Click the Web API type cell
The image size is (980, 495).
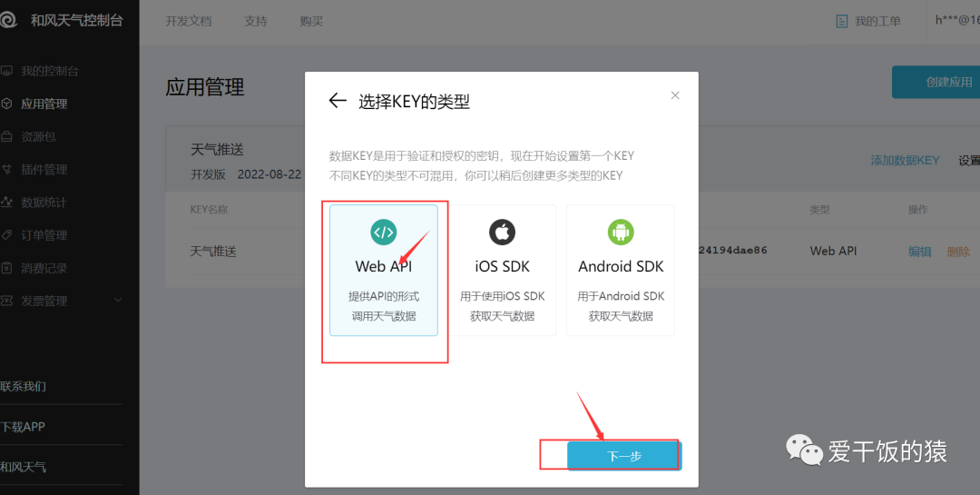pyautogui.click(x=833, y=251)
